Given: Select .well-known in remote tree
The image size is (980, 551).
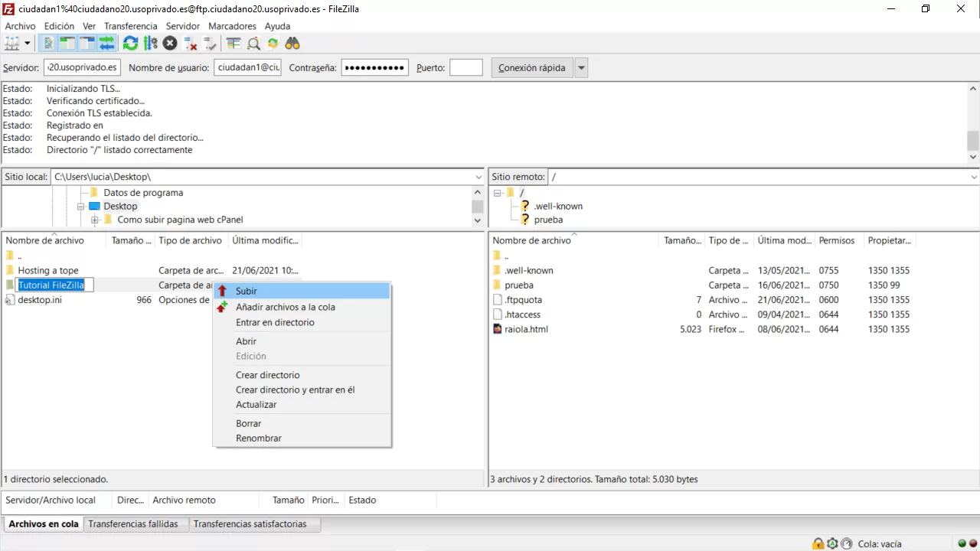Looking at the screenshot, I should (558, 206).
